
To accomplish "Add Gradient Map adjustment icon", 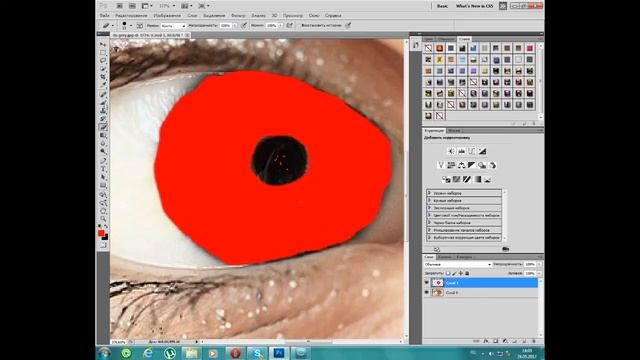I will coord(477,179).
